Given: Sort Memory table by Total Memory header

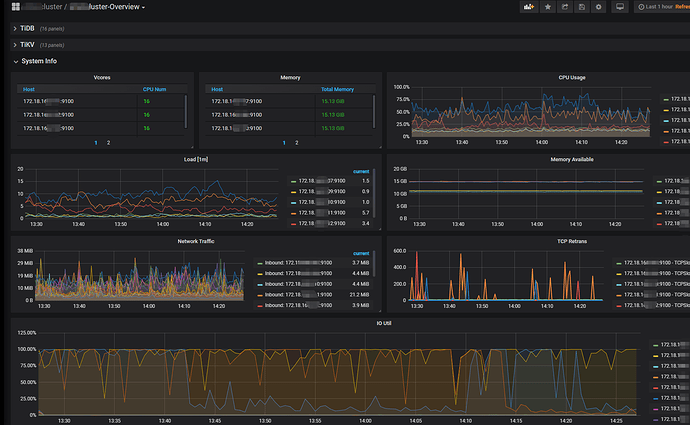Looking at the screenshot, I should (x=338, y=88).
